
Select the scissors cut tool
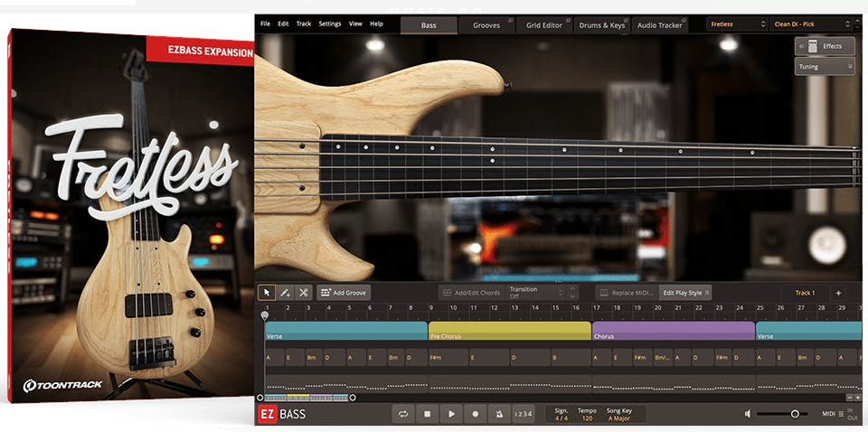304,293
